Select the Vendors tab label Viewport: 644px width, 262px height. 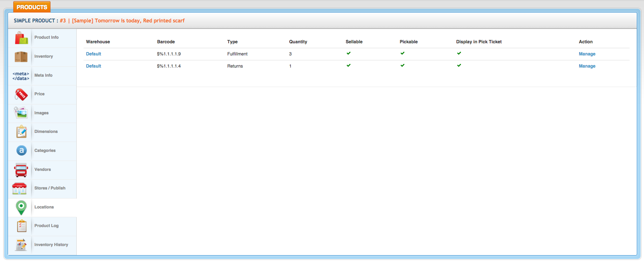(43, 169)
